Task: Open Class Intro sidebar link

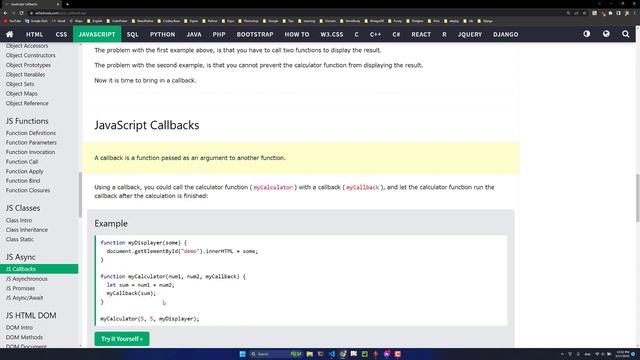Action: click(19, 220)
